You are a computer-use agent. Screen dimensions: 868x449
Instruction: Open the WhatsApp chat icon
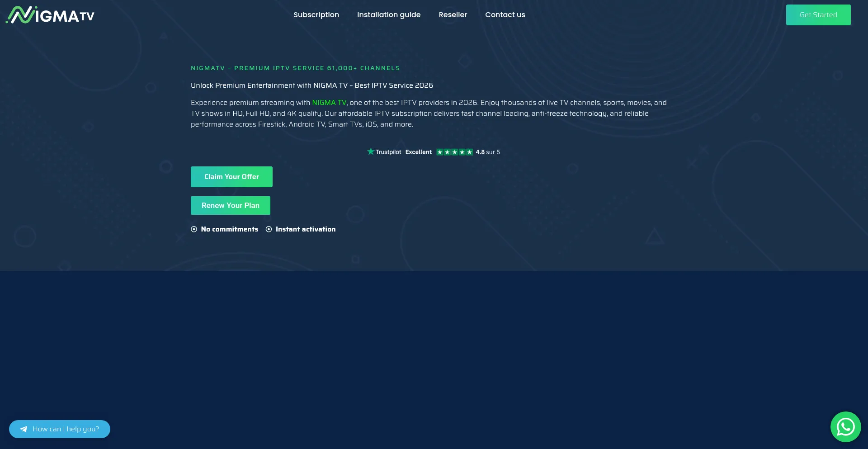click(845, 427)
